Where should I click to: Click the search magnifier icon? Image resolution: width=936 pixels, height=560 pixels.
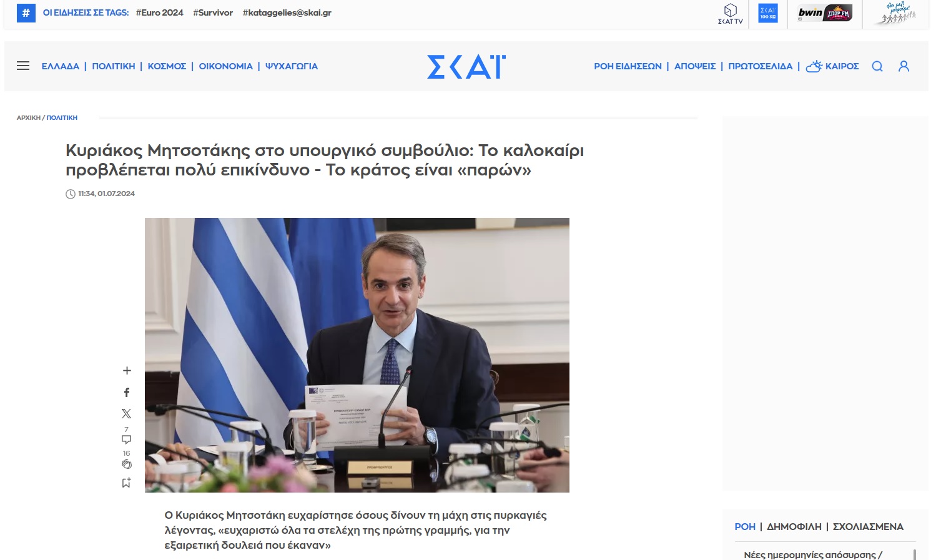877,66
